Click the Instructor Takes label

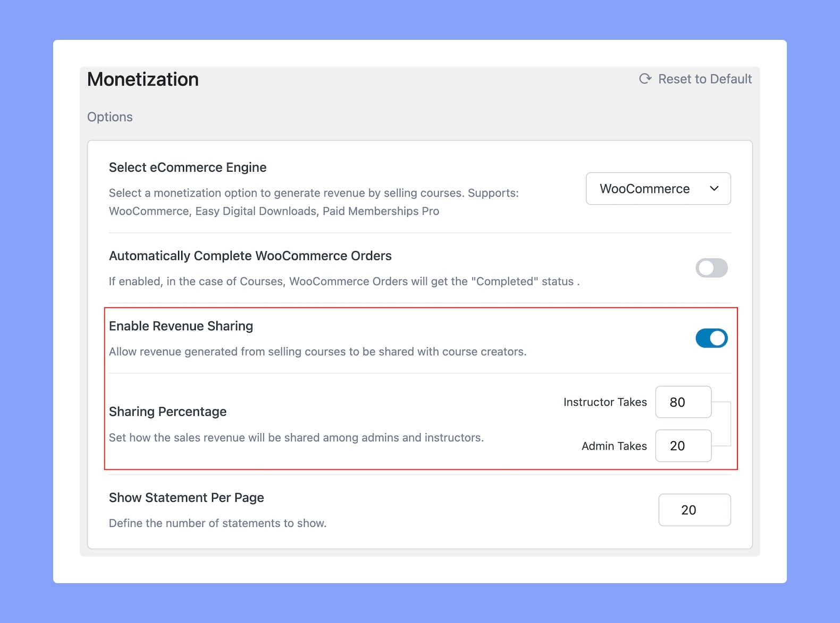(605, 402)
